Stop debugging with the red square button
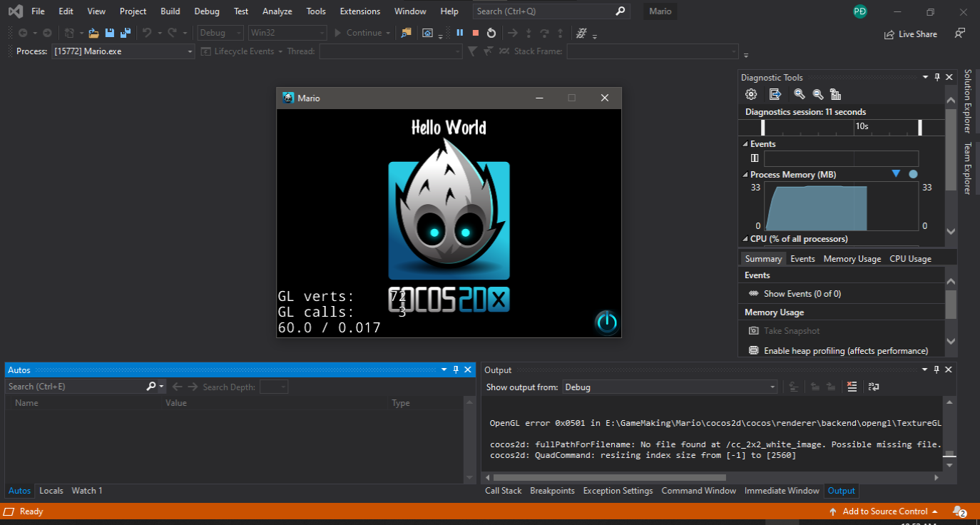 pos(475,33)
